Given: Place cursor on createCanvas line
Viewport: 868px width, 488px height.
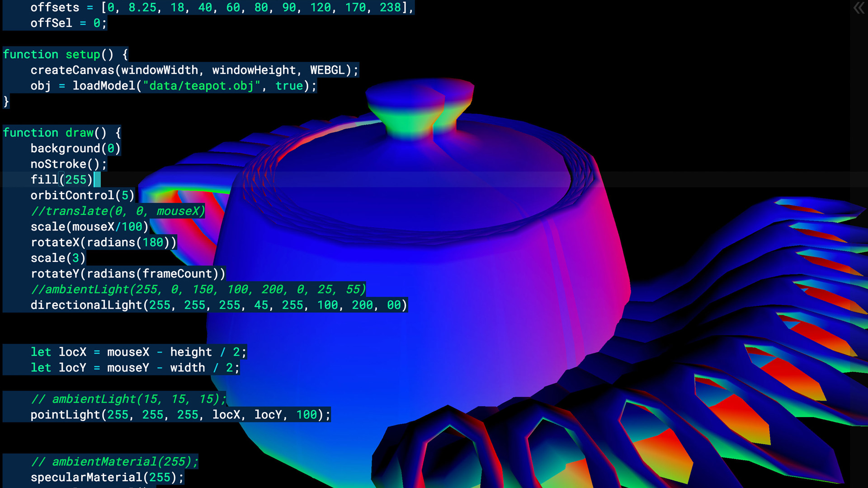Looking at the screenshot, I should point(194,70).
